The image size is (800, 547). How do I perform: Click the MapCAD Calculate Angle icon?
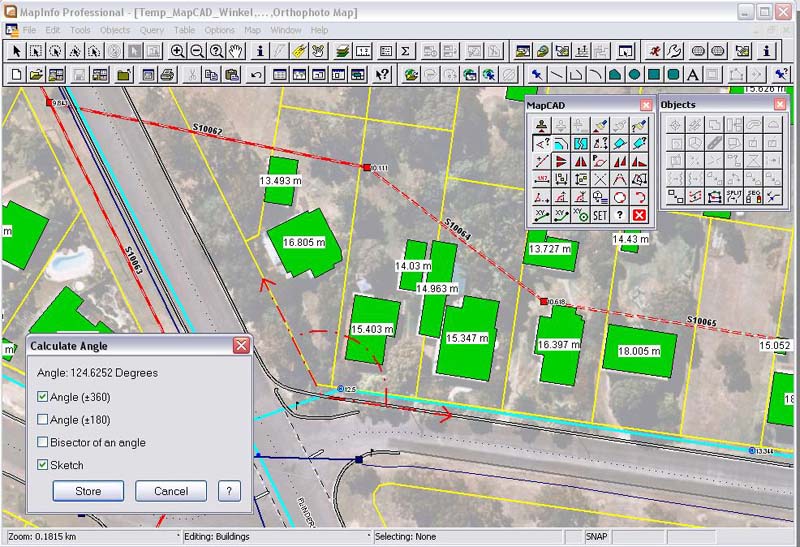541,143
